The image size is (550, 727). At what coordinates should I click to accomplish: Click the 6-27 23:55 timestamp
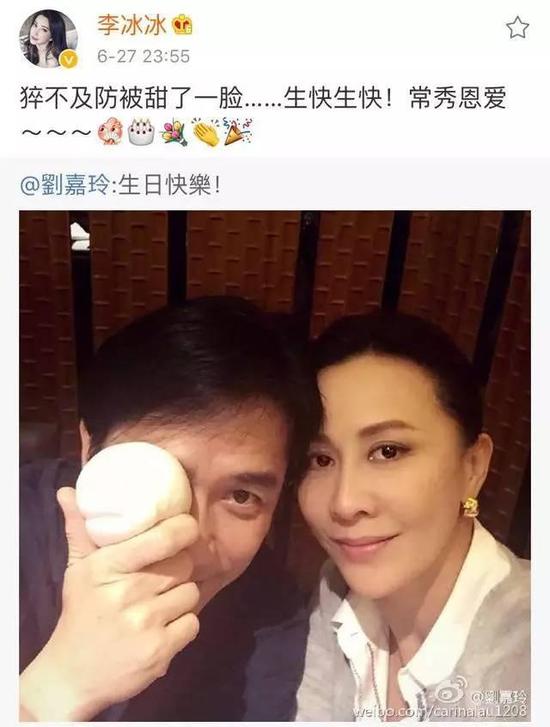tap(144, 57)
